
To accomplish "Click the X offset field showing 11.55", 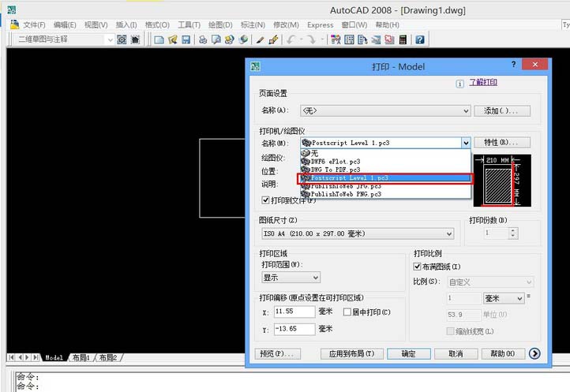I will tap(294, 312).
